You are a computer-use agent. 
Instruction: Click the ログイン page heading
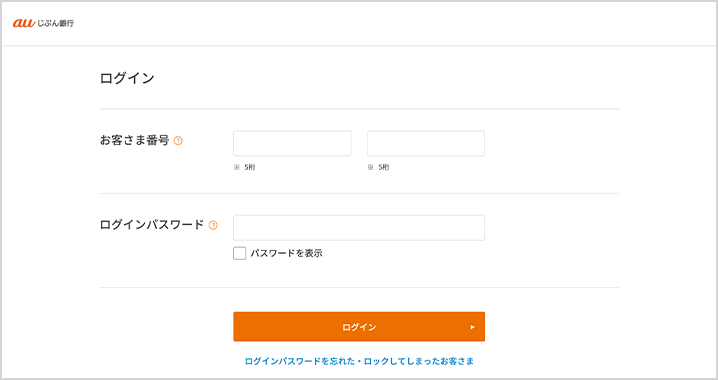pos(127,78)
